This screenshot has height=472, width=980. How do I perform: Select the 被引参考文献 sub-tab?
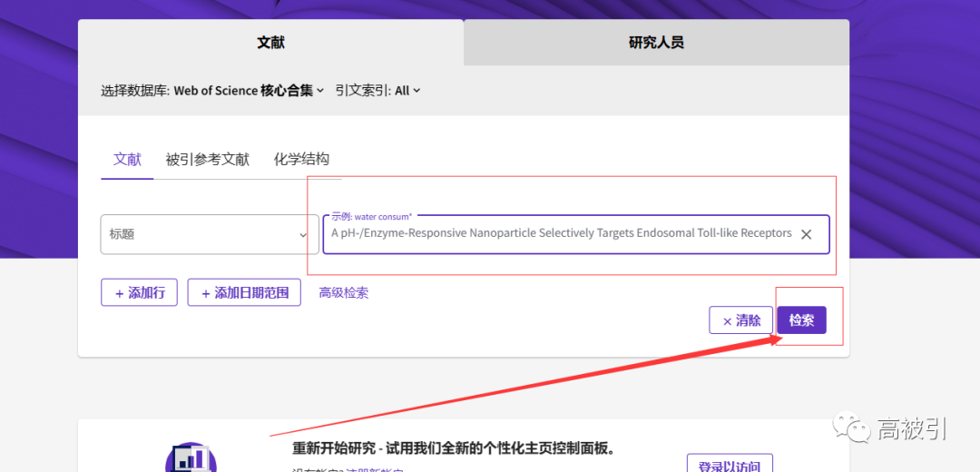(208, 160)
